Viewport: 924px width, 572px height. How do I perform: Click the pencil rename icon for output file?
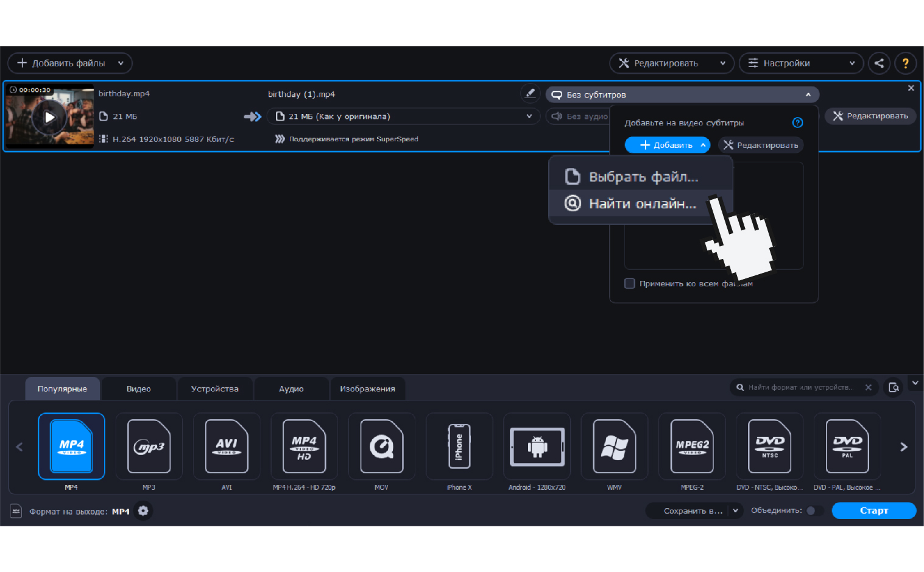(x=530, y=93)
